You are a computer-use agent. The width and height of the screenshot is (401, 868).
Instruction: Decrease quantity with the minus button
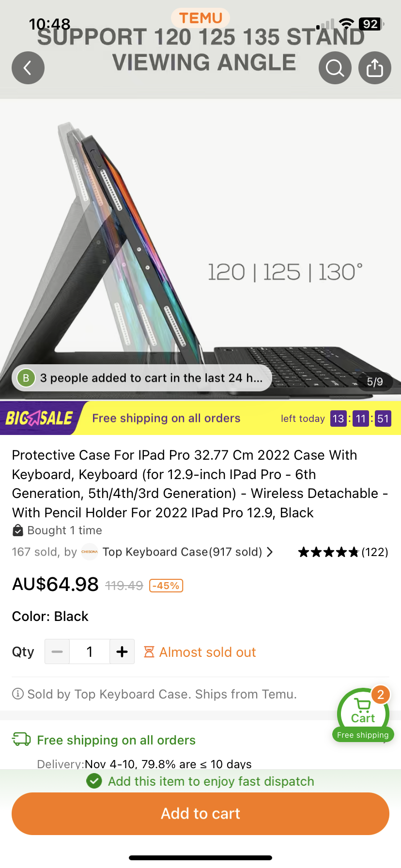coord(57,651)
